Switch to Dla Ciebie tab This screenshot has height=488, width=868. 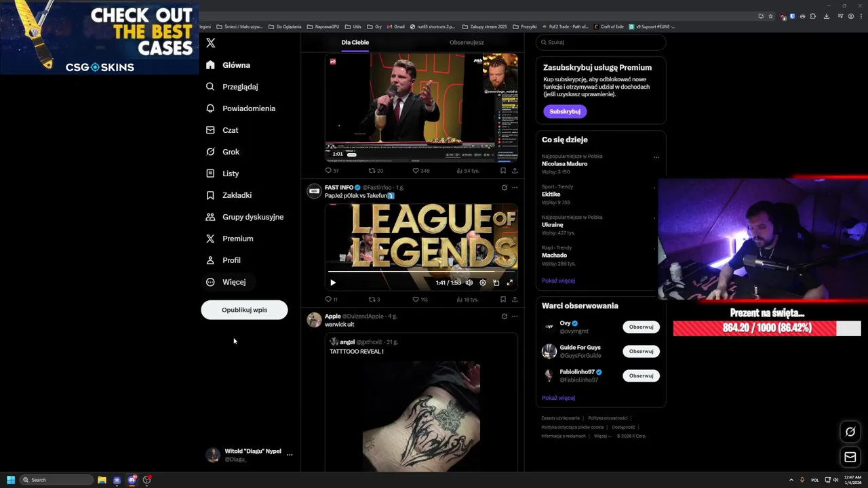pos(355,42)
